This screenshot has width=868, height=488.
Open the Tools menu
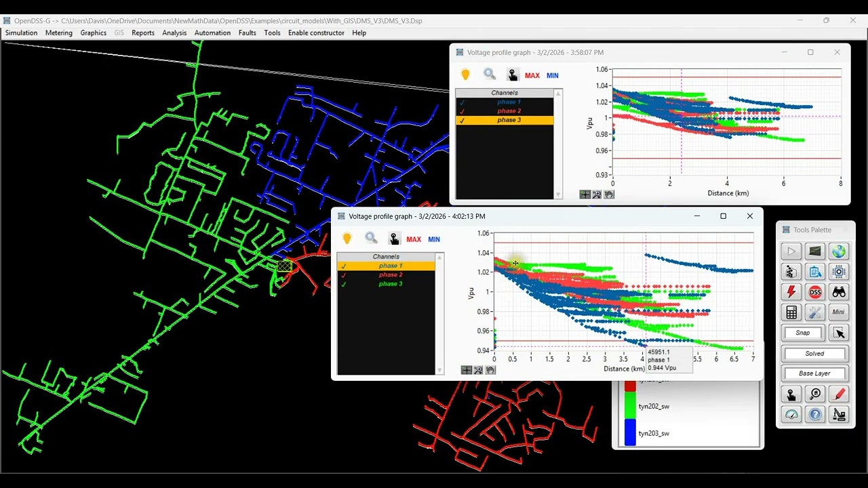click(x=272, y=33)
